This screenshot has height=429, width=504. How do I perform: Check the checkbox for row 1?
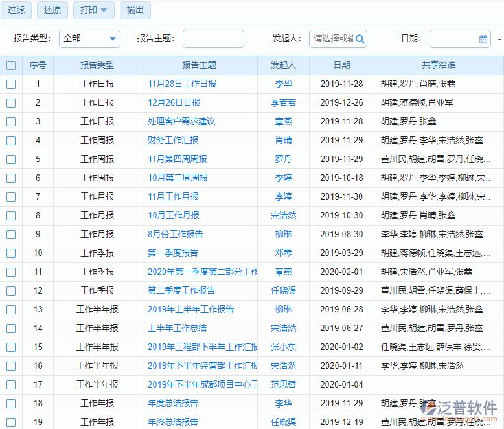[11, 84]
